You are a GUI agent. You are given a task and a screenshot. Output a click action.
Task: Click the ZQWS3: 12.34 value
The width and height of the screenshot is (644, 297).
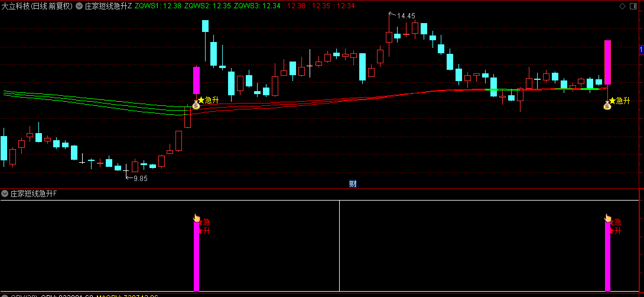coord(257,6)
